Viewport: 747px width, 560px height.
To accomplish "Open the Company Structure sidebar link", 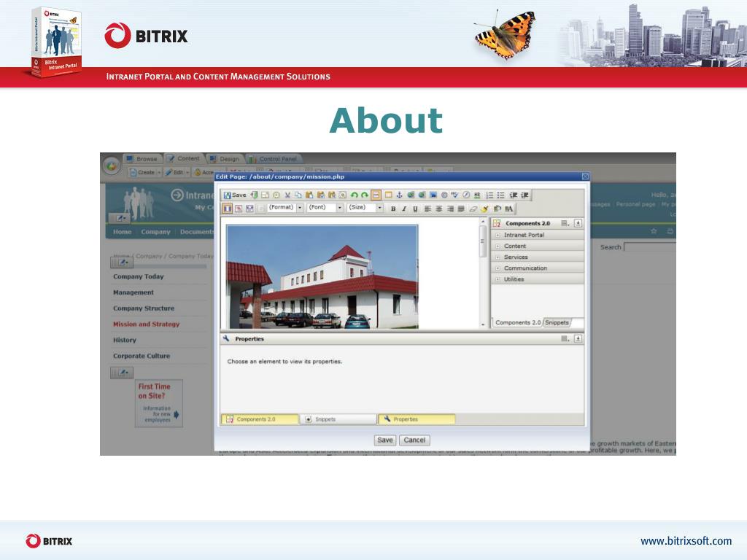I will [x=144, y=308].
